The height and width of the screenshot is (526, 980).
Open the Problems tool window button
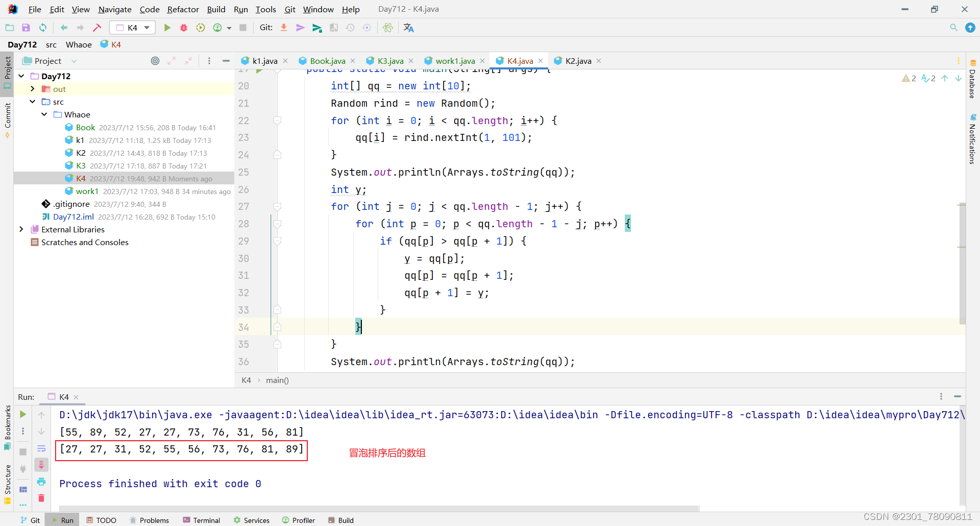click(149, 520)
